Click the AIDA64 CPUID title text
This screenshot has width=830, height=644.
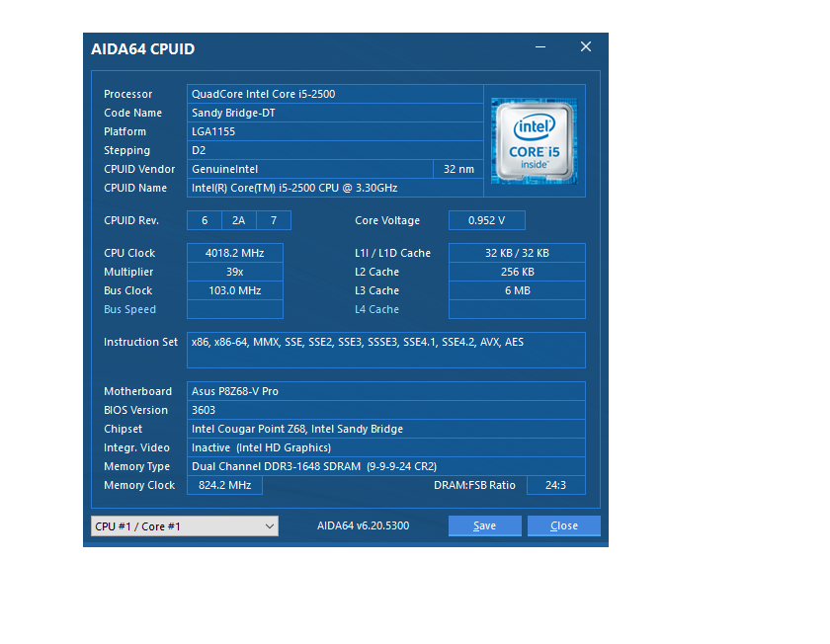[x=143, y=49]
